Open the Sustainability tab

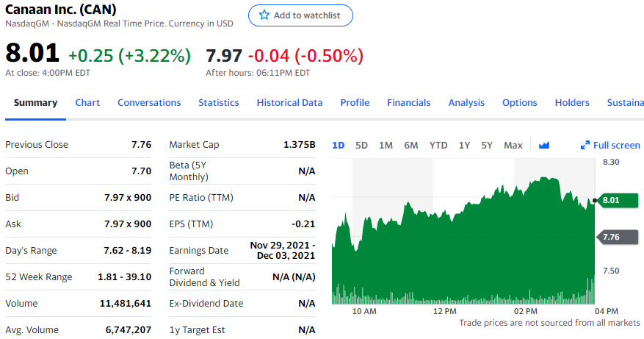tap(625, 103)
